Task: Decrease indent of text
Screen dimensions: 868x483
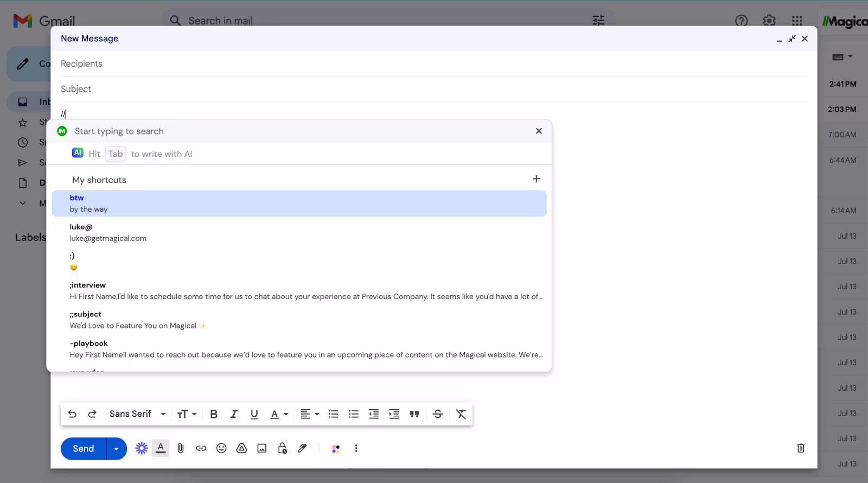Action: tap(374, 414)
